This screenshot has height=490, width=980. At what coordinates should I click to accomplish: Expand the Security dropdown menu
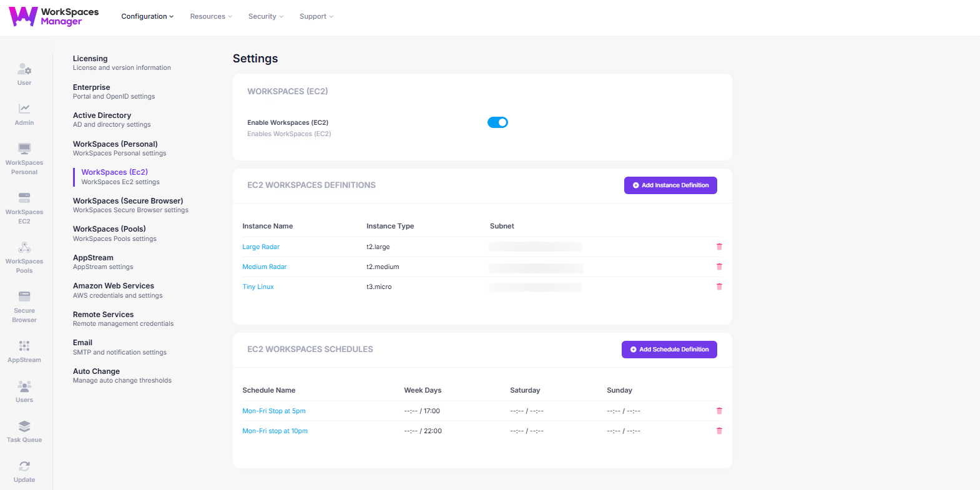(265, 16)
